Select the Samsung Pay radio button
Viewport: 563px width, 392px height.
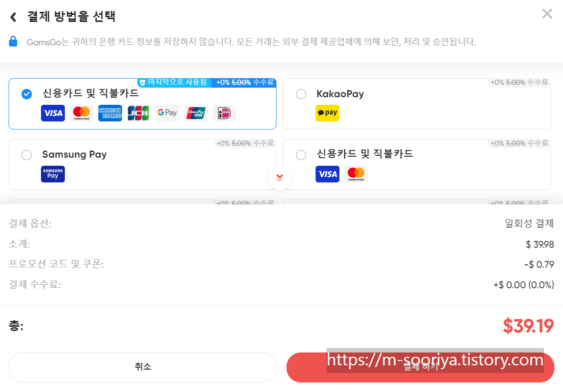tap(27, 155)
